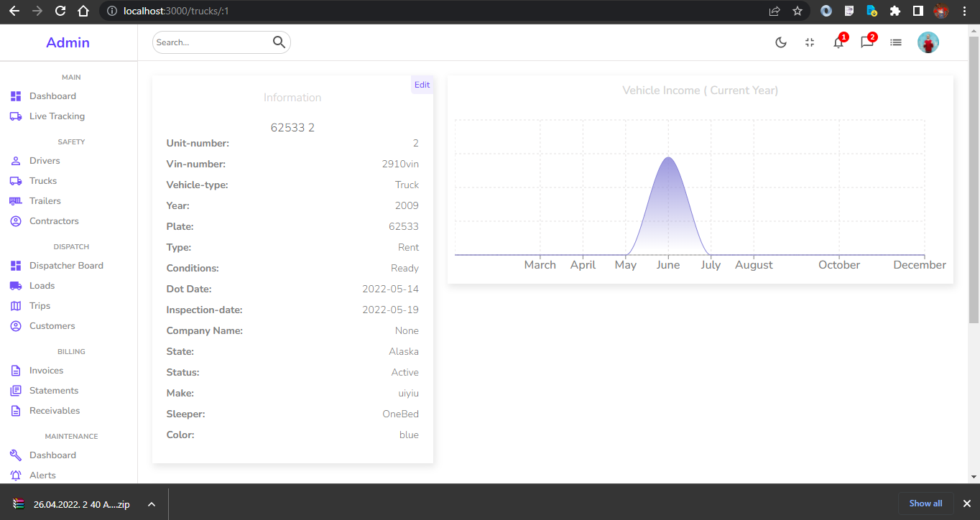Open the notifications bell
980x520 pixels.
(x=838, y=42)
